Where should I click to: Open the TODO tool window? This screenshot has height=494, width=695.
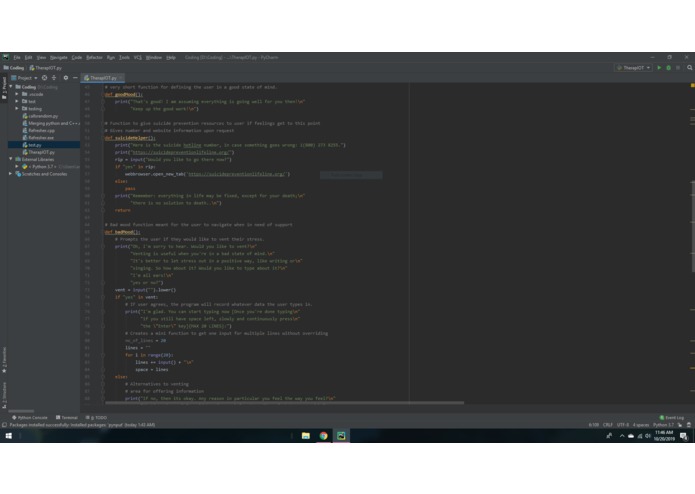(96, 417)
